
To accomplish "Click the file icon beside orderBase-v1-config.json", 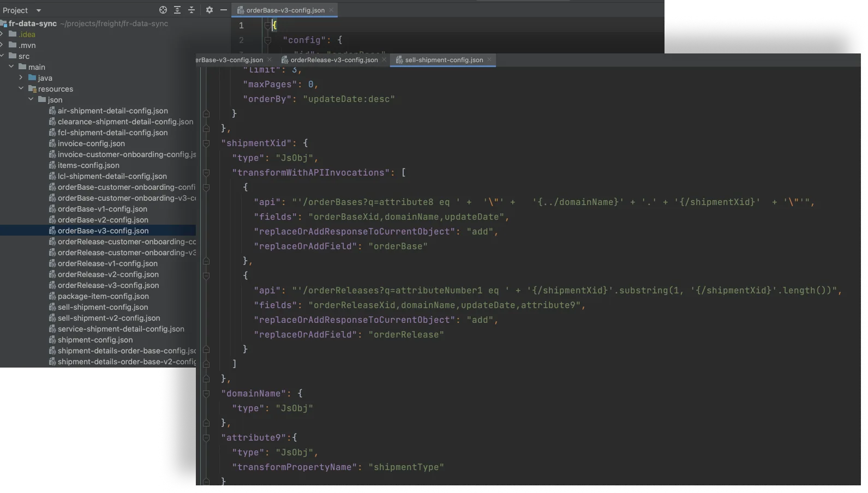I will coord(52,209).
